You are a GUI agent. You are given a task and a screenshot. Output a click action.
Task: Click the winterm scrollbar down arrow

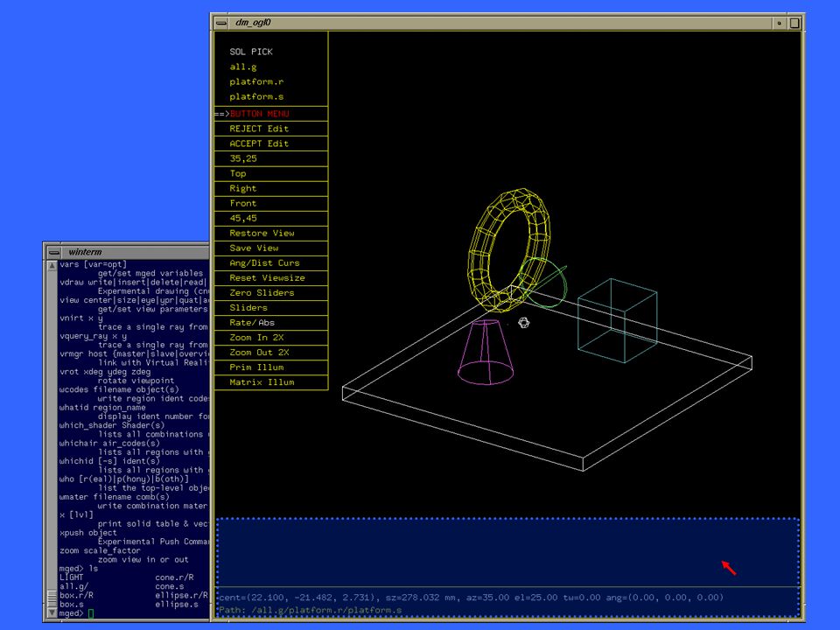(52, 612)
